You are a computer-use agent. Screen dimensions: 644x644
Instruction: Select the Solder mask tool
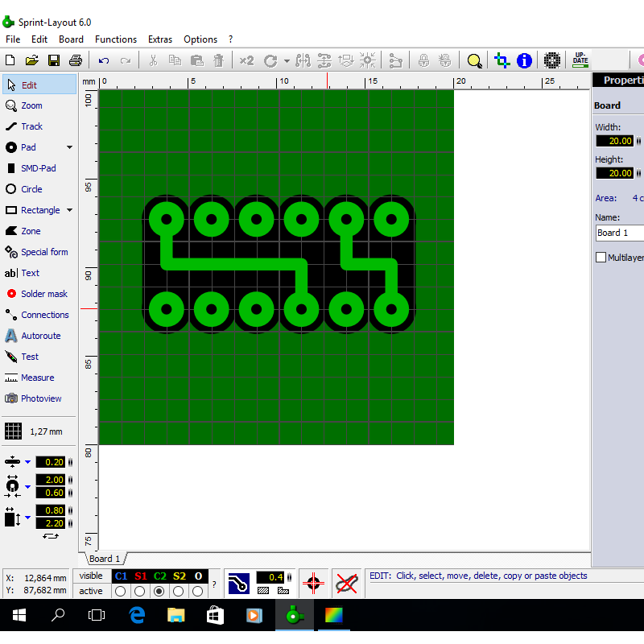click(x=43, y=294)
